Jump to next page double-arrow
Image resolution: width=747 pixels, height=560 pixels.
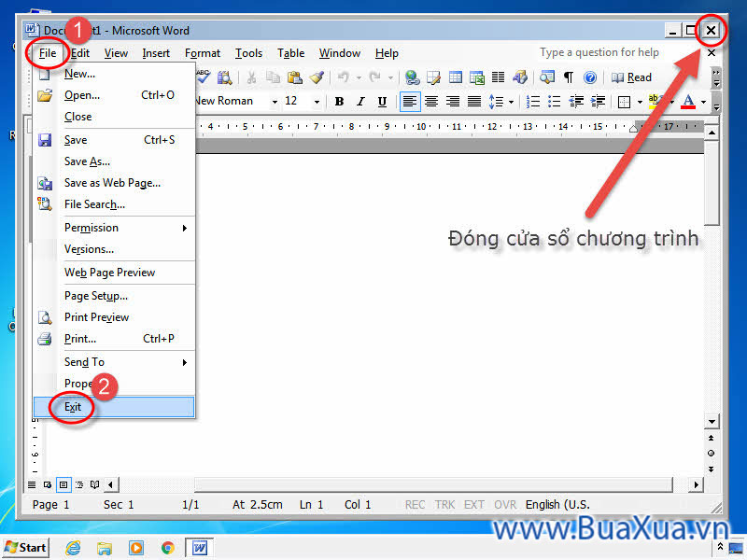pyautogui.click(x=712, y=469)
